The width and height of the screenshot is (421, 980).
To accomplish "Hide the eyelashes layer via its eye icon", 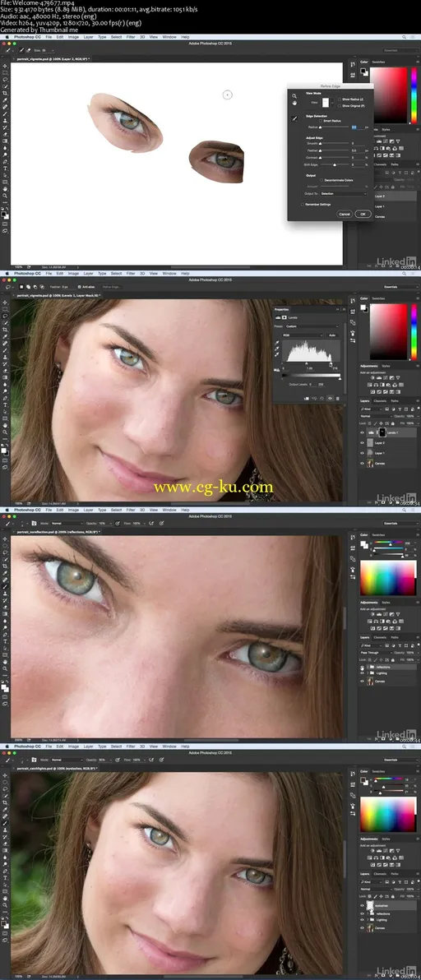I will coord(363,906).
